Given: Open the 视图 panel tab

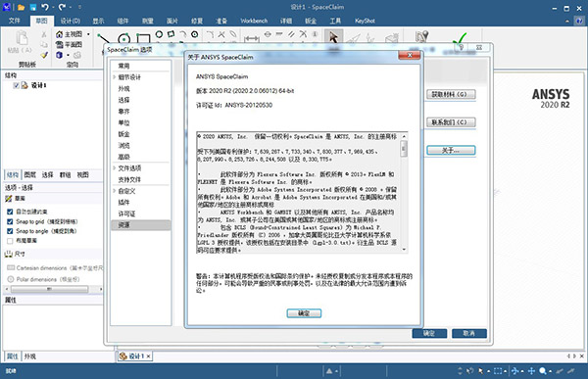Looking at the screenshot, I should click(x=83, y=174).
